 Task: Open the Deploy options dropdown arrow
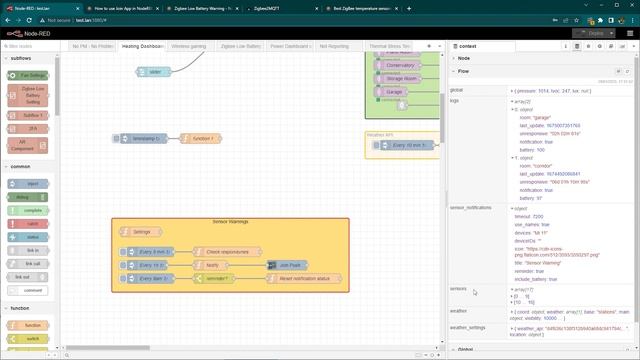click(611, 33)
